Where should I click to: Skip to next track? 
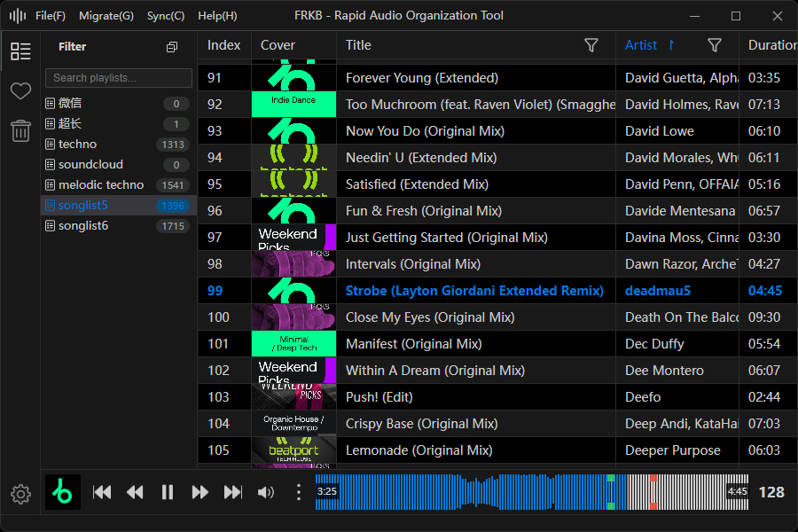(x=233, y=492)
